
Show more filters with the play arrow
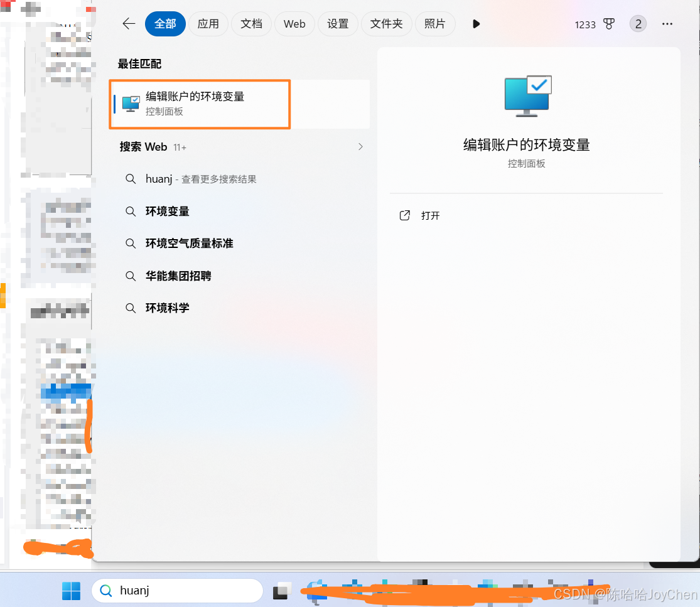click(x=476, y=24)
